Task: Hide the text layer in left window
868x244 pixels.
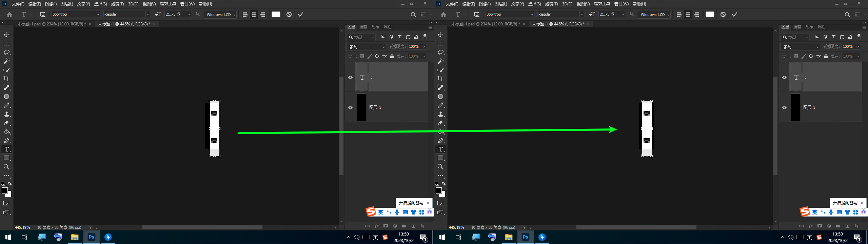Action: 351,77
